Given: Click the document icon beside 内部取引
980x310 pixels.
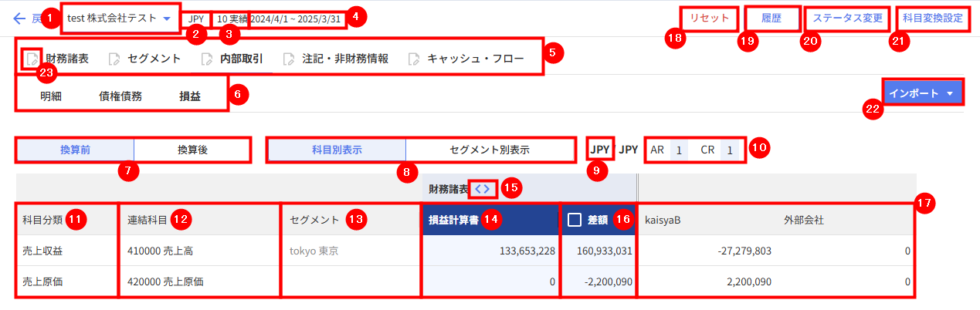Looking at the screenshot, I should pos(206,59).
